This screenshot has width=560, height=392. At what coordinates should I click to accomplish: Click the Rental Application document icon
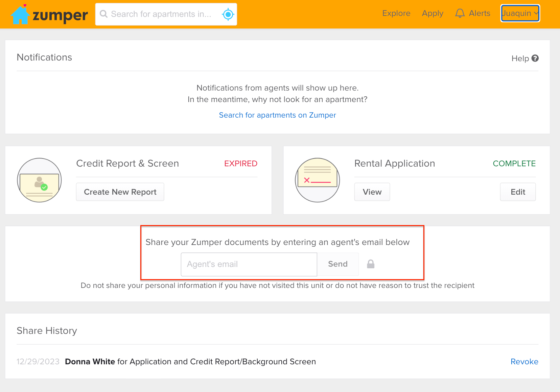[317, 180]
